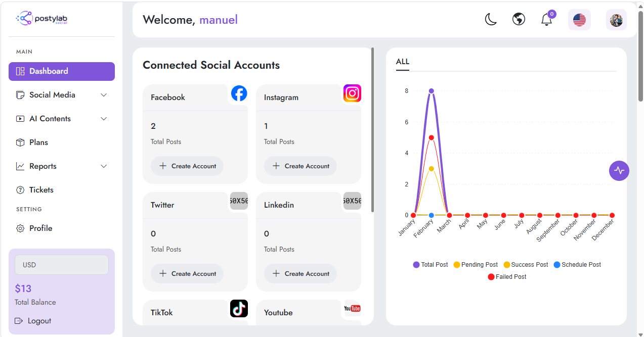
Task: Open the globe icon in header
Action: 519,20
